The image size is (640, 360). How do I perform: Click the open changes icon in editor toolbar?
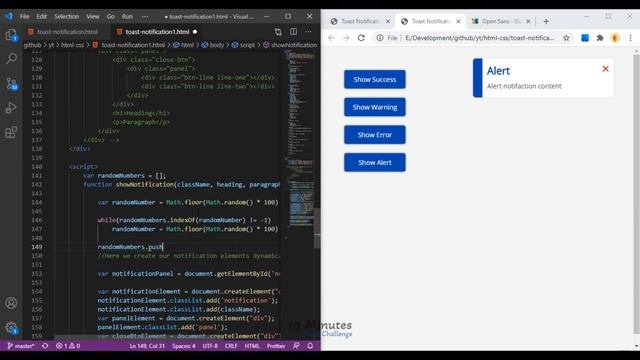[278, 32]
